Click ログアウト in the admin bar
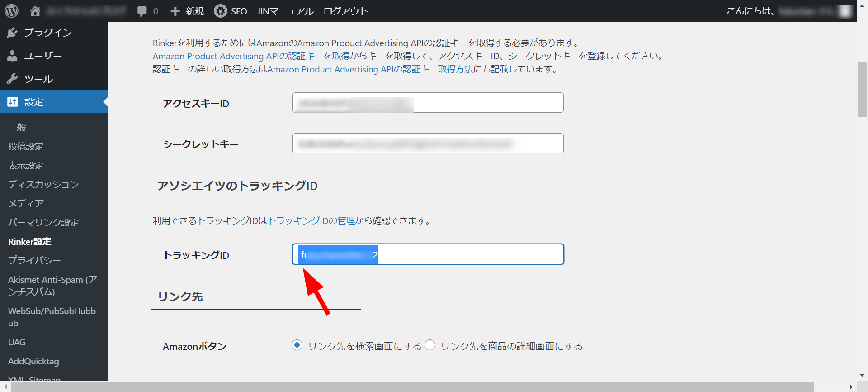868x392 pixels. click(x=345, y=11)
